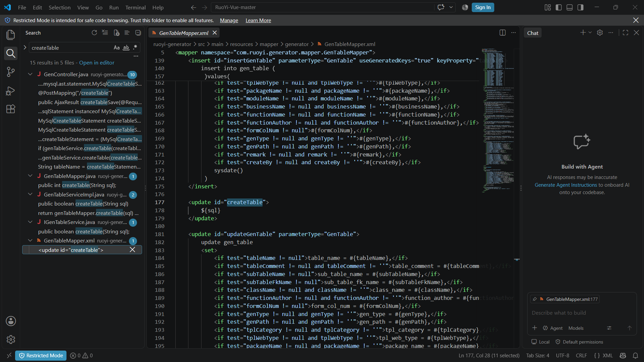Open the Search view in activity bar
Screen dimensions: 644x362
11,53
